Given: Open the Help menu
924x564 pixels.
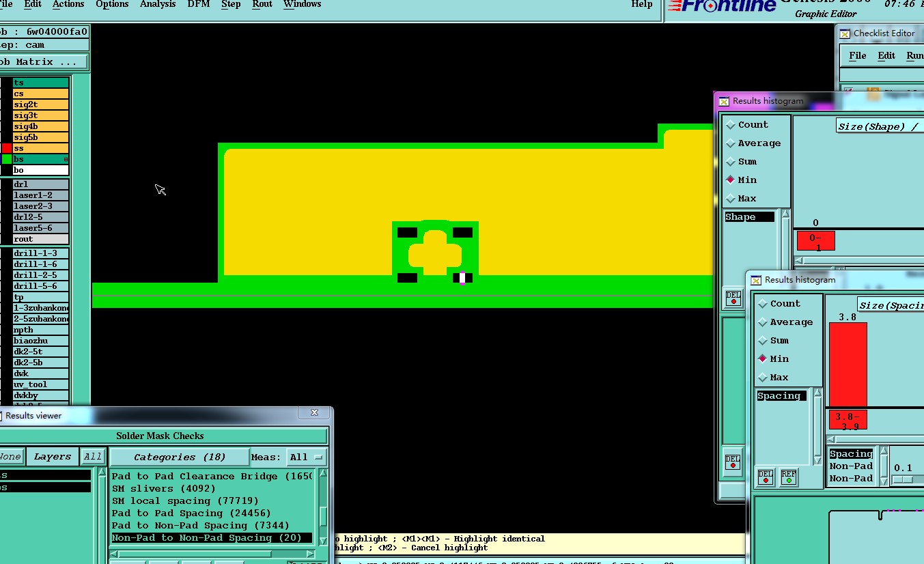Looking at the screenshot, I should coord(642,4).
